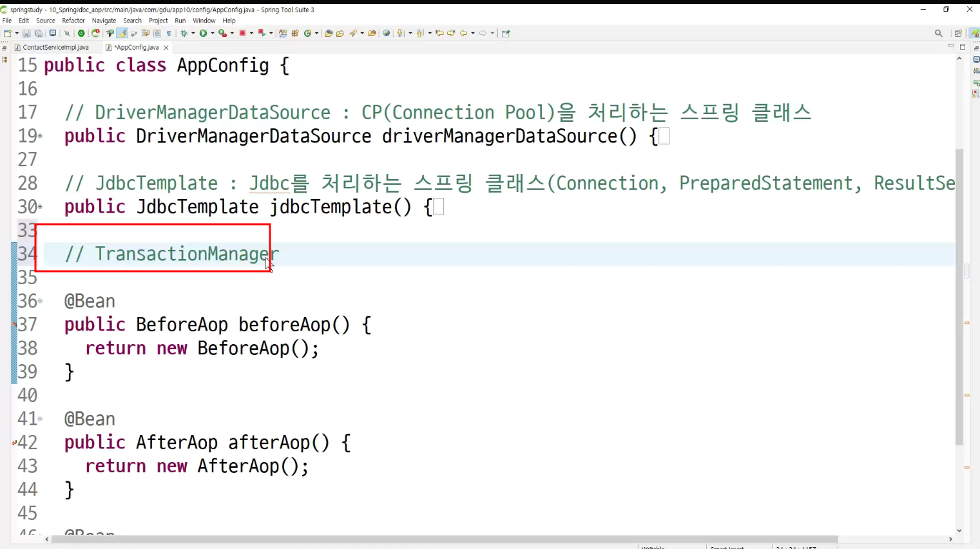980x549 pixels.
Task: Minimize the editor area view
Action: (950, 47)
